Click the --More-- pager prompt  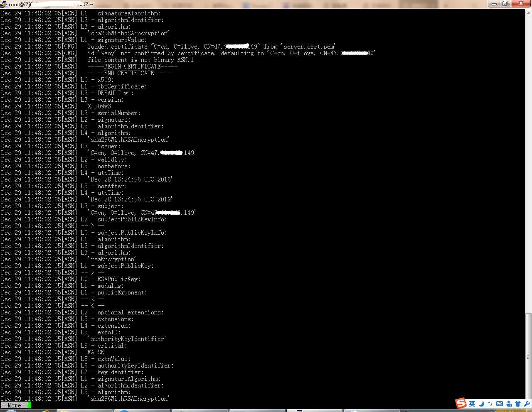(15, 405)
